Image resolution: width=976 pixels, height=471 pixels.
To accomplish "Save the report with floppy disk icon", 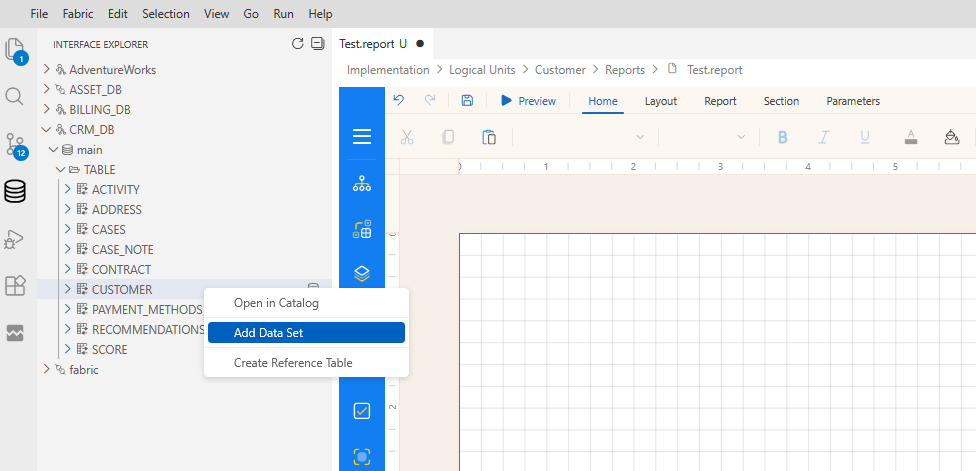I will pyautogui.click(x=467, y=100).
